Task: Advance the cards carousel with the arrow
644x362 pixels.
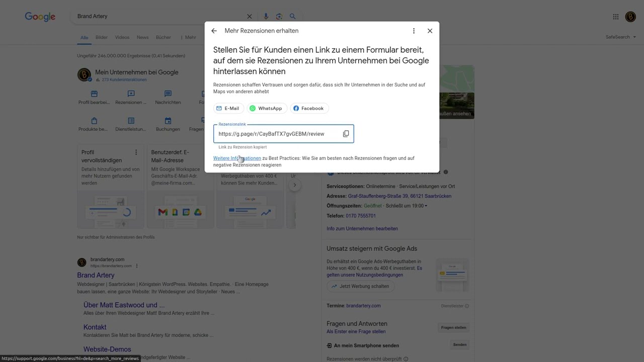Action: (295, 185)
